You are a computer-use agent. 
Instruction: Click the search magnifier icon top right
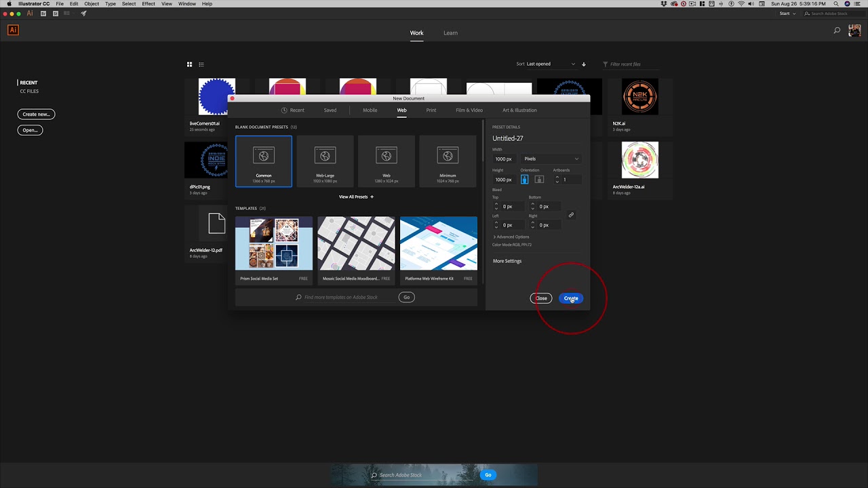coord(837,30)
